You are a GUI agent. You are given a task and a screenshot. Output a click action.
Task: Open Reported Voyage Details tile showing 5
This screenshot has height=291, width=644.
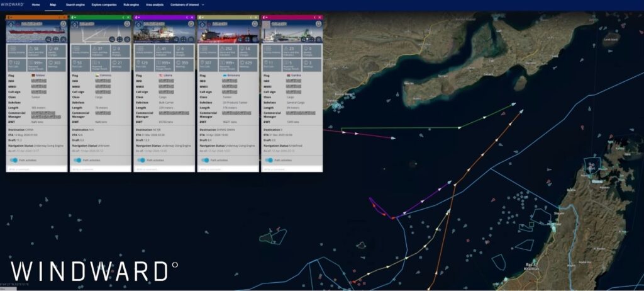292,65
